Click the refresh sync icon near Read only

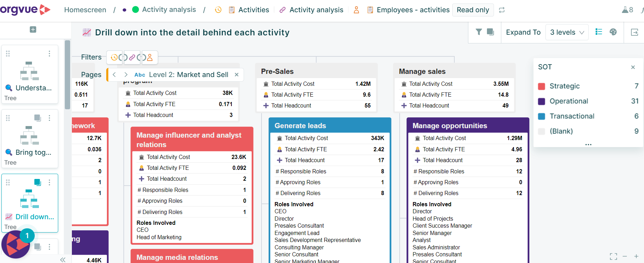click(502, 10)
